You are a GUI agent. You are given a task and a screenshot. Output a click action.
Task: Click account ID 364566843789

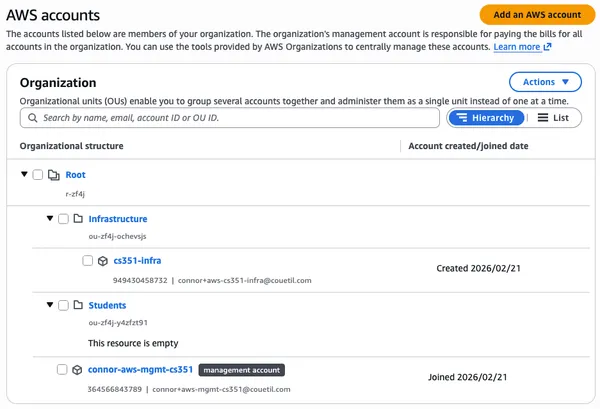pyautogui.click(x=115, y=389)
